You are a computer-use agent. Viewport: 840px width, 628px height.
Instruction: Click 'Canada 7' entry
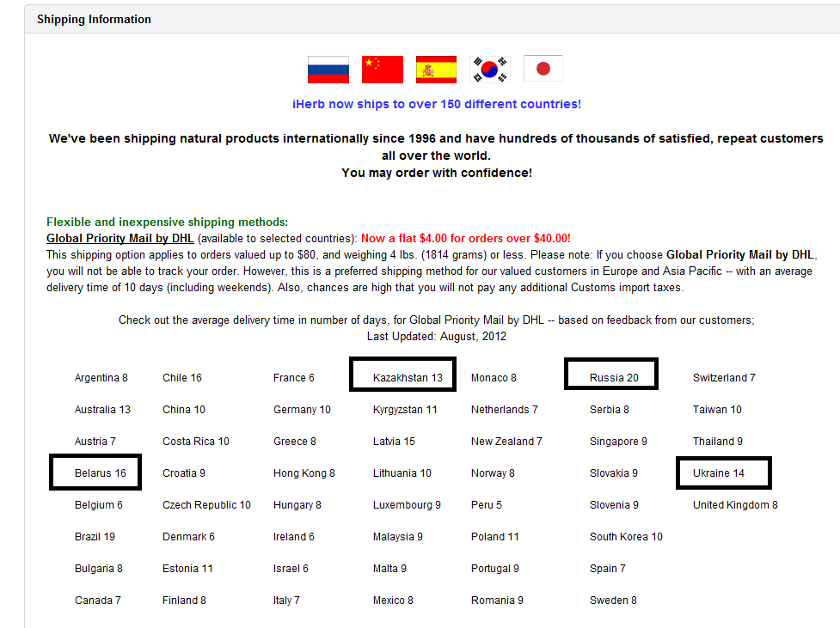pos(97,601)
